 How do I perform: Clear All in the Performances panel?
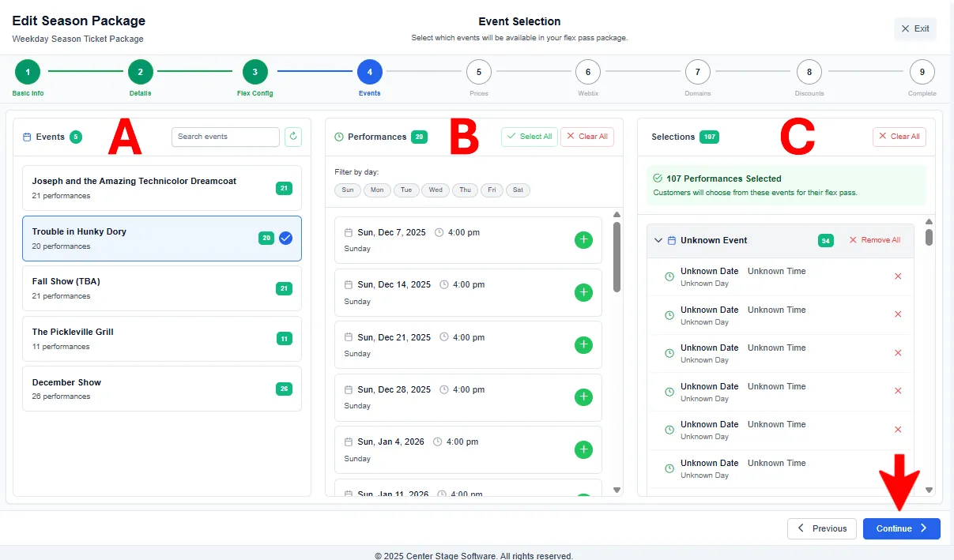tap(587, 137)
